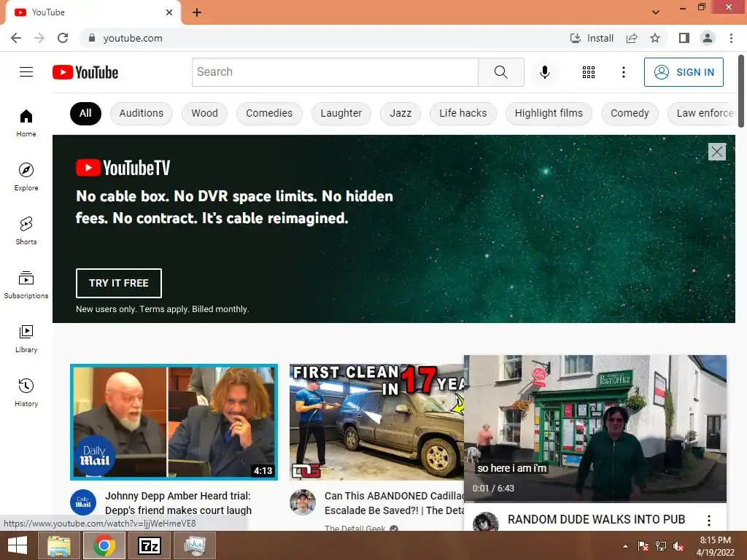Open Can This ABANDONED Cadillac video title
747x560 pixels.
(395, 503)
